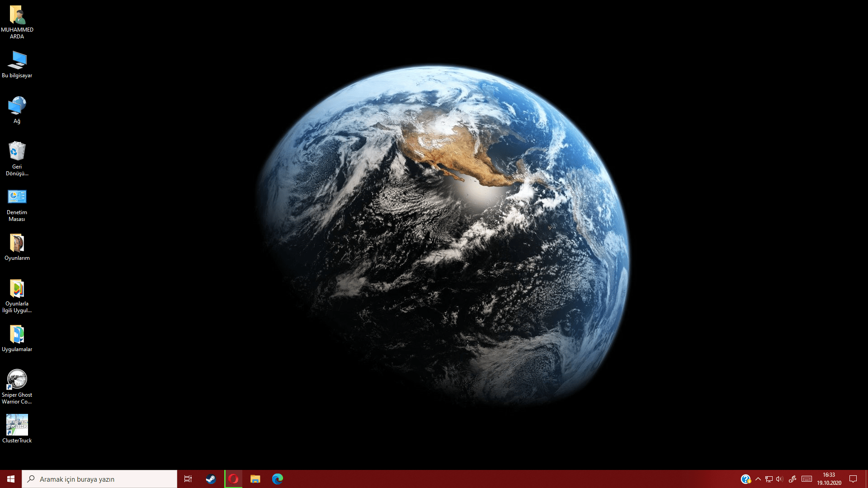This screenshot has height=488, width=868.
Task: Launch Microsoft Edge from the taskbar
Action: point(278,479)
